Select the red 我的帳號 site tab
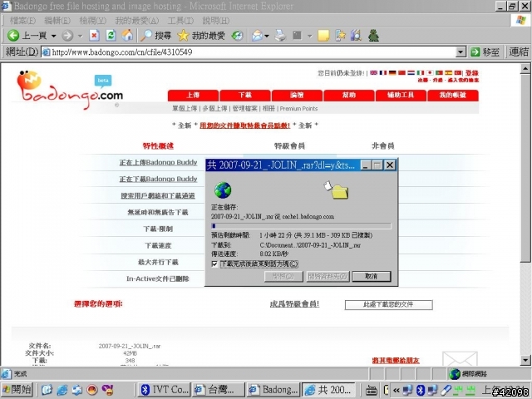Image resolution: width=532 pixels, height=399 pixels. point(453,96)
